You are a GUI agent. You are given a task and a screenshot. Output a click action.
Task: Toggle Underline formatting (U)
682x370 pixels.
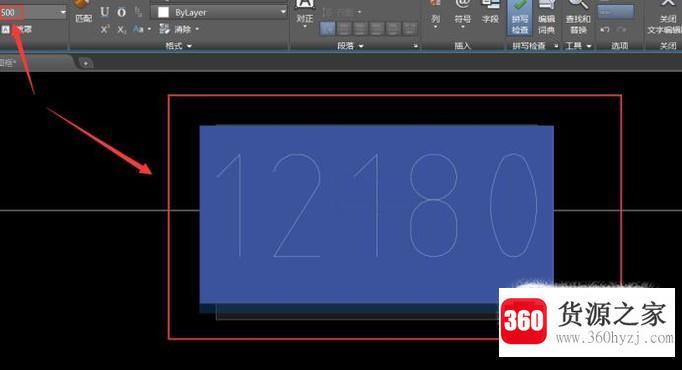(104, 12)
